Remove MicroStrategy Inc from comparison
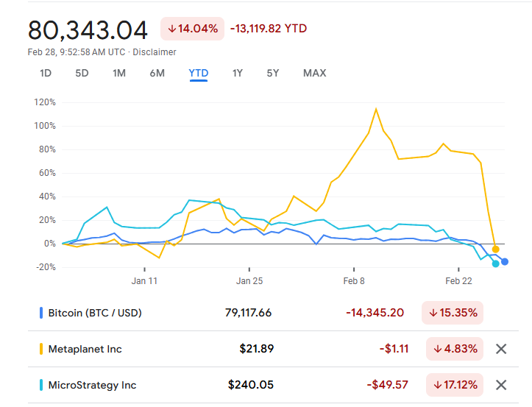This screenshot has height=407, width=532. click(x=501, y=385)
